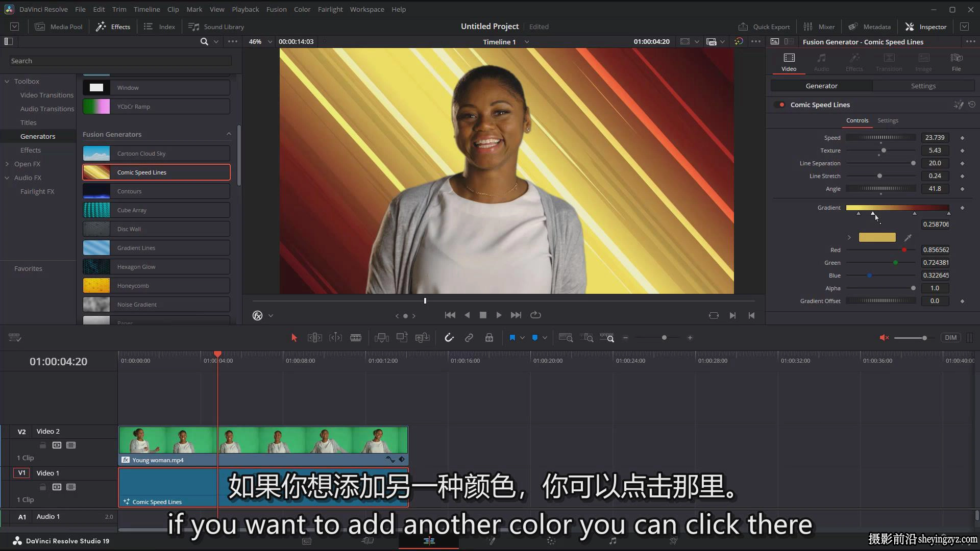
Task: Click the Stop button
Action: [483, 315]
